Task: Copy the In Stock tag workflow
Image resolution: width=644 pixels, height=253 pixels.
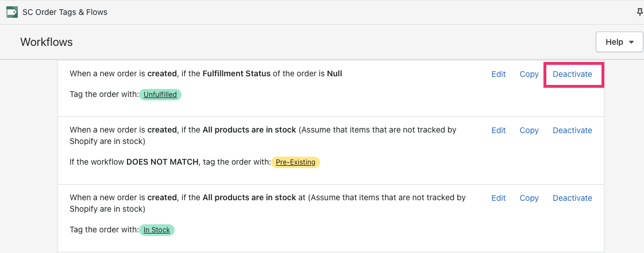Action: tap(529, 198)
